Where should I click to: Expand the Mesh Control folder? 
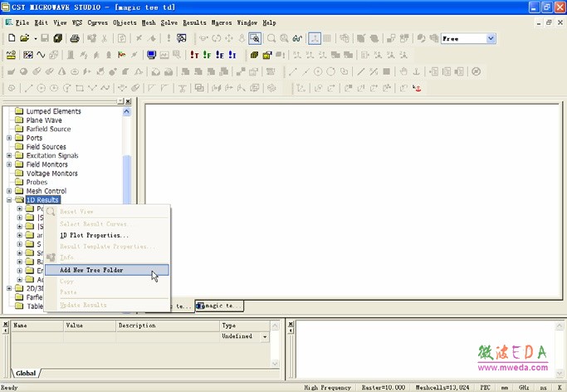click(9, 191)
